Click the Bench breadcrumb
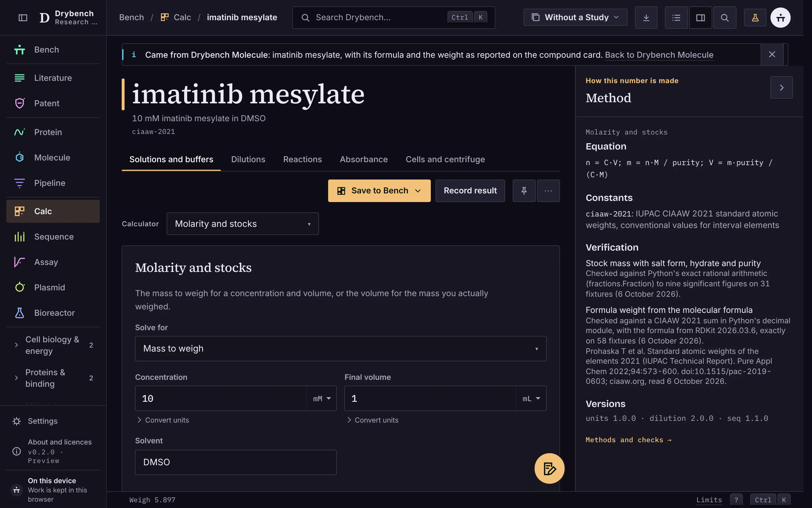 (131, 18)
